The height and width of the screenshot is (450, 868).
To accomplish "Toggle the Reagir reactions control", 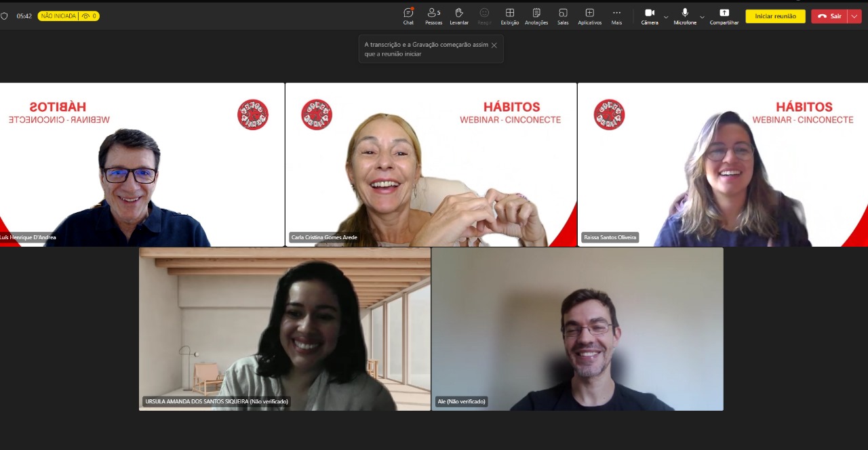I will tap(484, 15).
